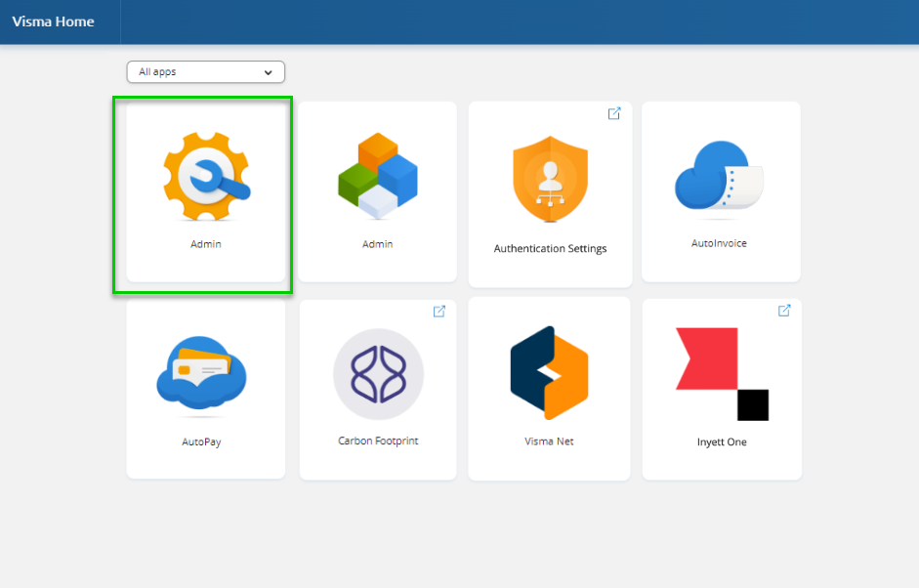The width and height of the screenshot is (919, 588).
Task: Click the Inyett One label text
Action: click(x=722, y=442)
